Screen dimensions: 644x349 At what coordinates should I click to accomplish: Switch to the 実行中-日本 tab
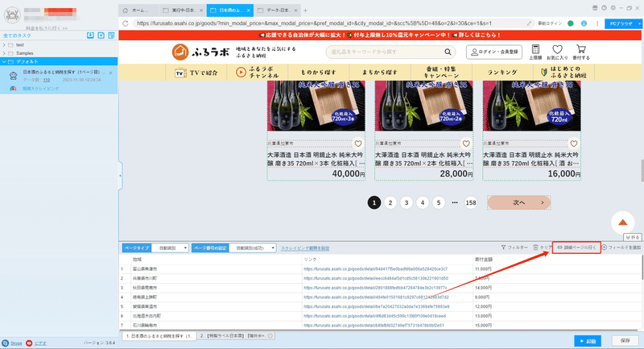(x=183, y=10)
